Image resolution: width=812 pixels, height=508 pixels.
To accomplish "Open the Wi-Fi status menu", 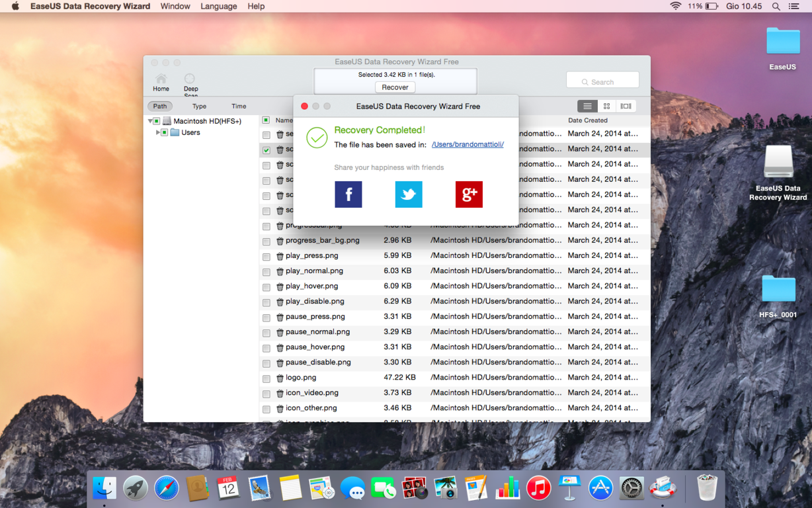I will pyautogui.click(x=675, y=6).
